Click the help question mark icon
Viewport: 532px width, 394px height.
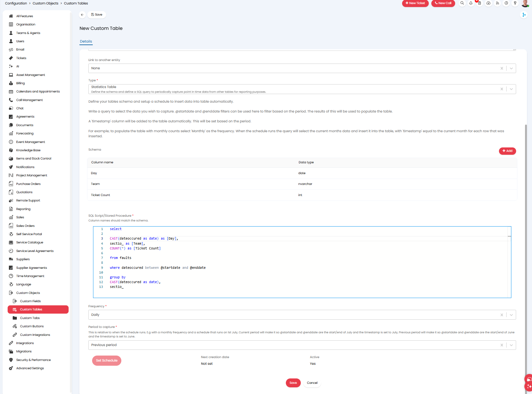coord(515,3)
